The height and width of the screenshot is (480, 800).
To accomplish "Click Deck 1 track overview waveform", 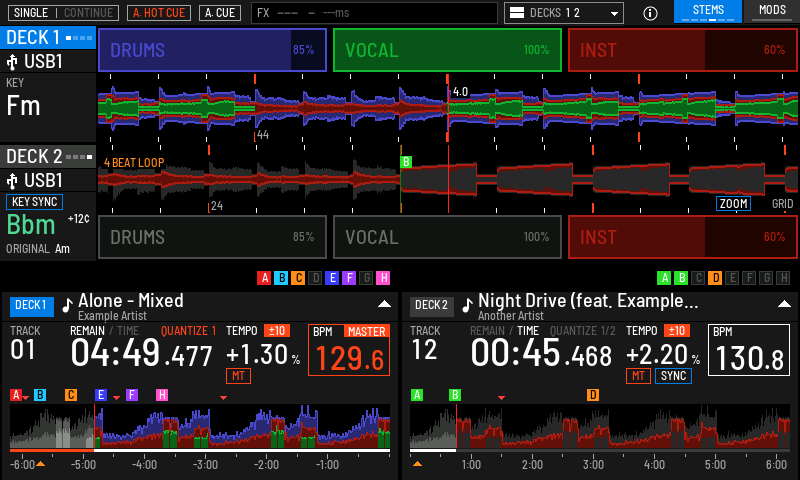I will (200, 426).
